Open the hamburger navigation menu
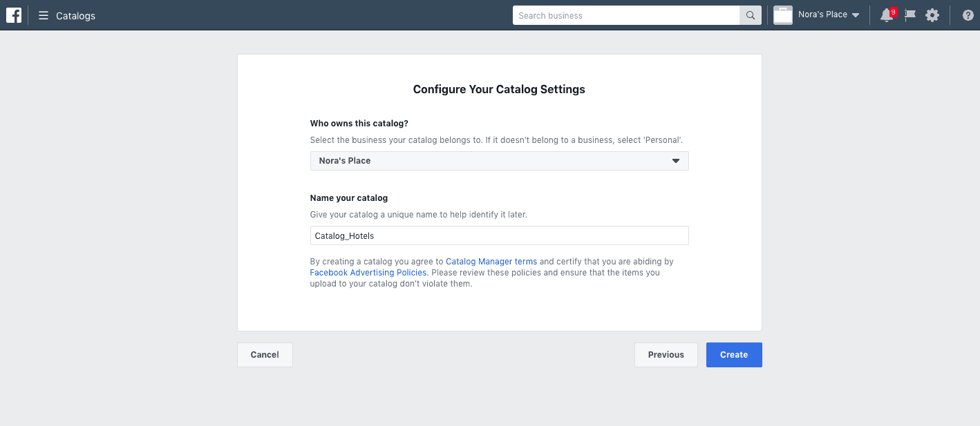Viewport: 980px width, 426px height. click(x=44, y=15)
